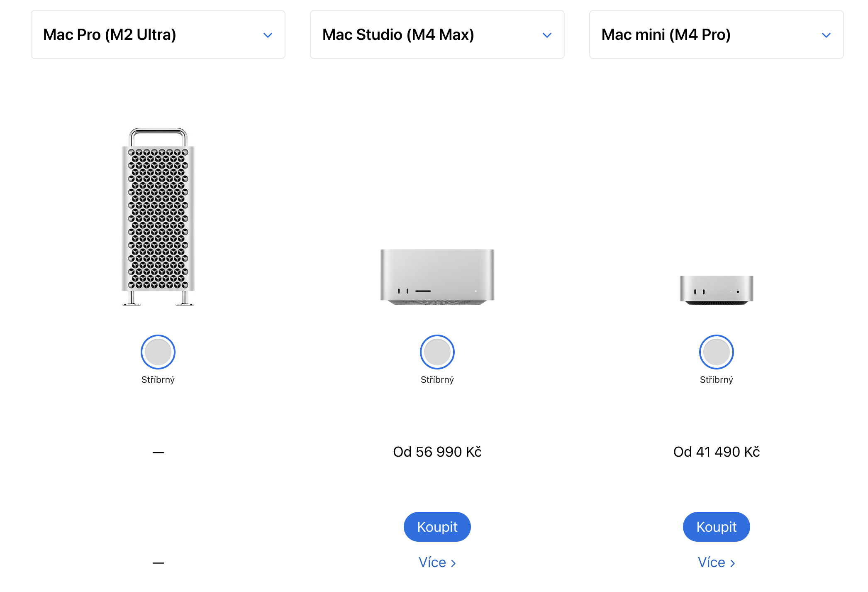Select the Stříbrný color for Mac Studio
Screen dimensions: 868x592
pos(437,352)
